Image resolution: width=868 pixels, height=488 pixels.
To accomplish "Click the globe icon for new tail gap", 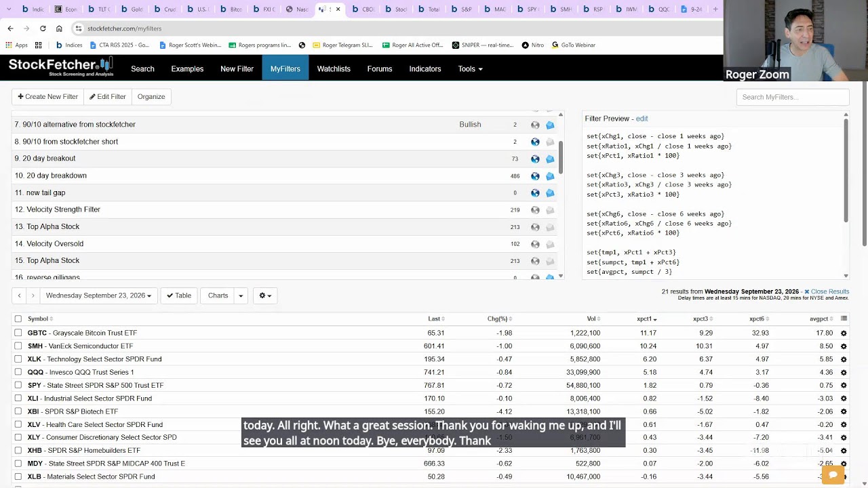I will coord(535,193).
